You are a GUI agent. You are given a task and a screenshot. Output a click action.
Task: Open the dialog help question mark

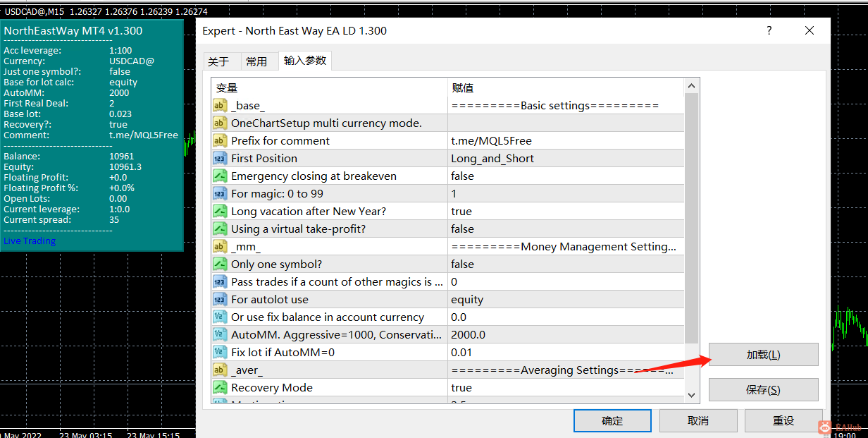pyautogui.click(x=769, y=31)
